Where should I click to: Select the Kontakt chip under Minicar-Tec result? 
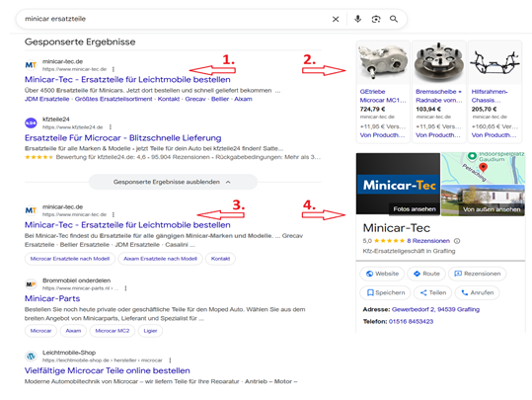(x=220, y=259)
